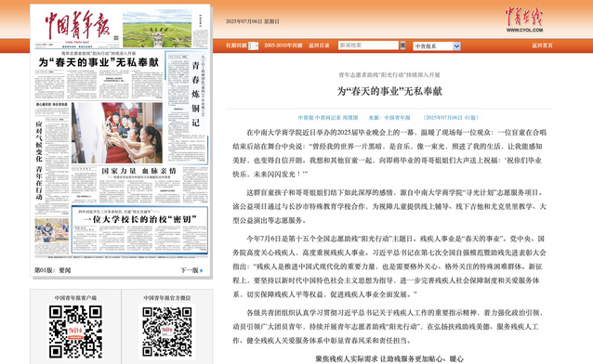Click the 中国青年报官方微信 caption text
The width and height of the screenshot is (593, 364).
click(166, 298)
